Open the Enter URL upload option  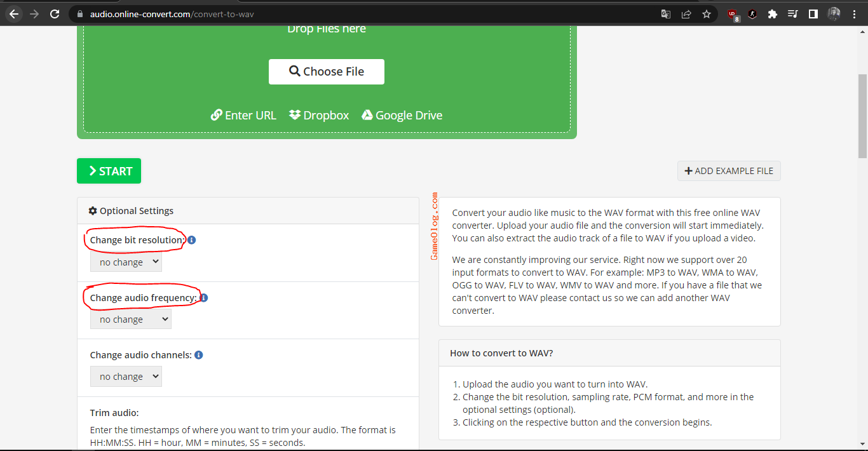(243, 115)
